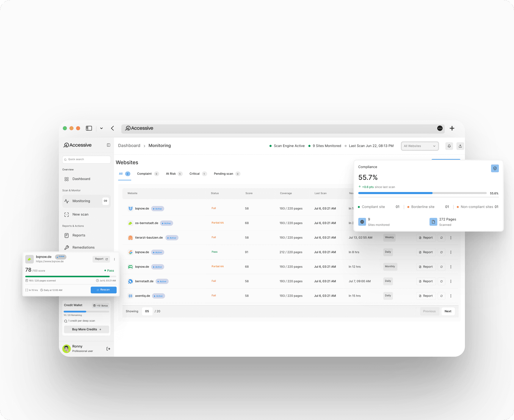Switch to the Complaint tab
Screen dimensions: 514x420
pyautogui.click(x=148, y=174)
